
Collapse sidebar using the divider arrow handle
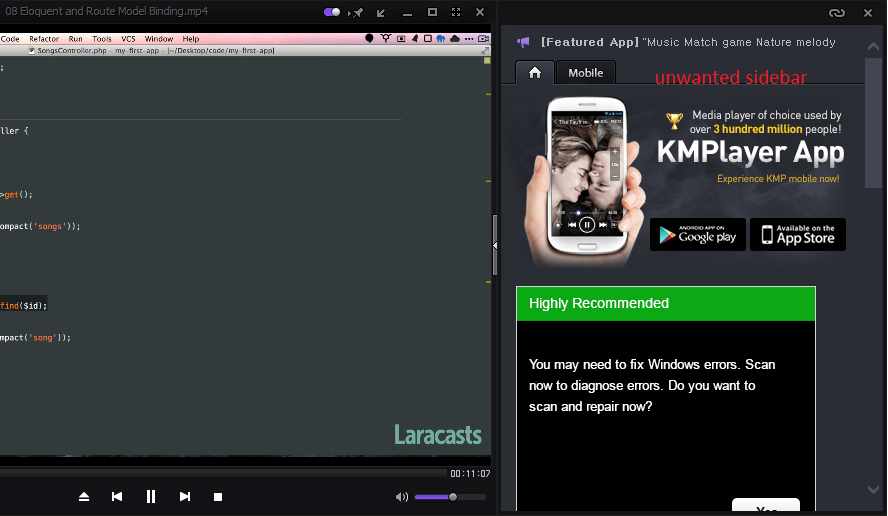coord(495,245)
